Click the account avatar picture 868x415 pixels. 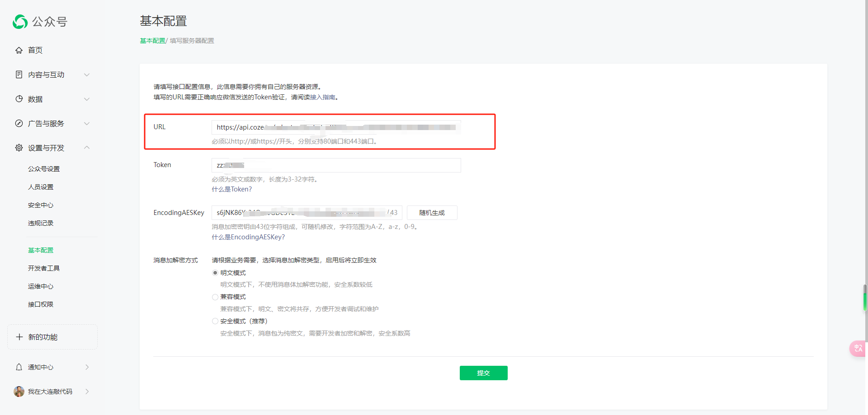click(19, 392)
